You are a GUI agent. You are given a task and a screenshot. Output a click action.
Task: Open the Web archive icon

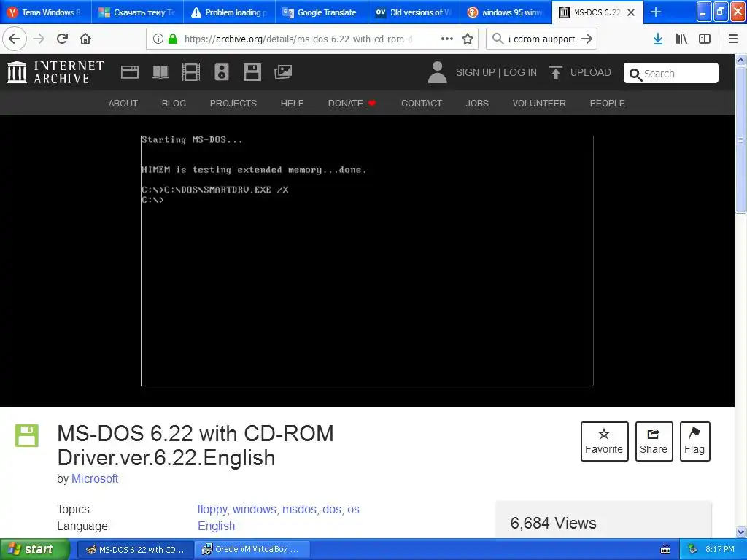[130, 72]
